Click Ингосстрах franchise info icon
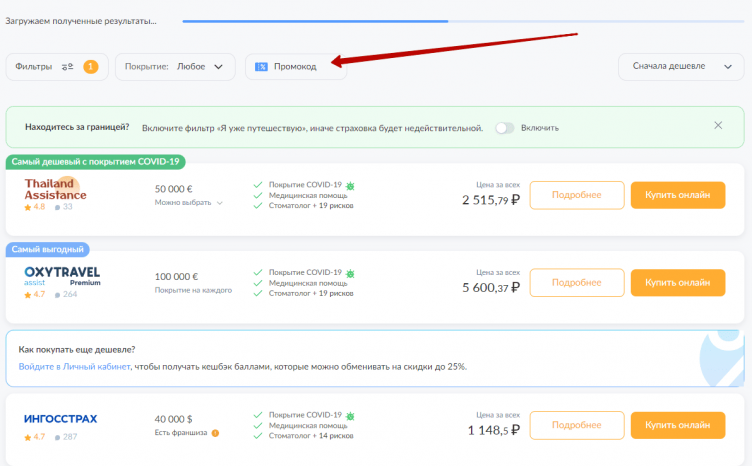This screenshot has height=466, width=752. (215, 433)
